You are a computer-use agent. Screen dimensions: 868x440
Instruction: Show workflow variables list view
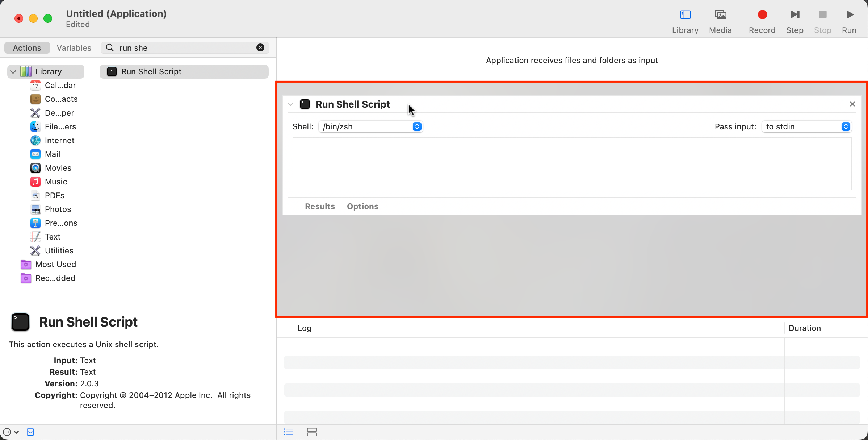pyautogui.click(x=312, y=432)
